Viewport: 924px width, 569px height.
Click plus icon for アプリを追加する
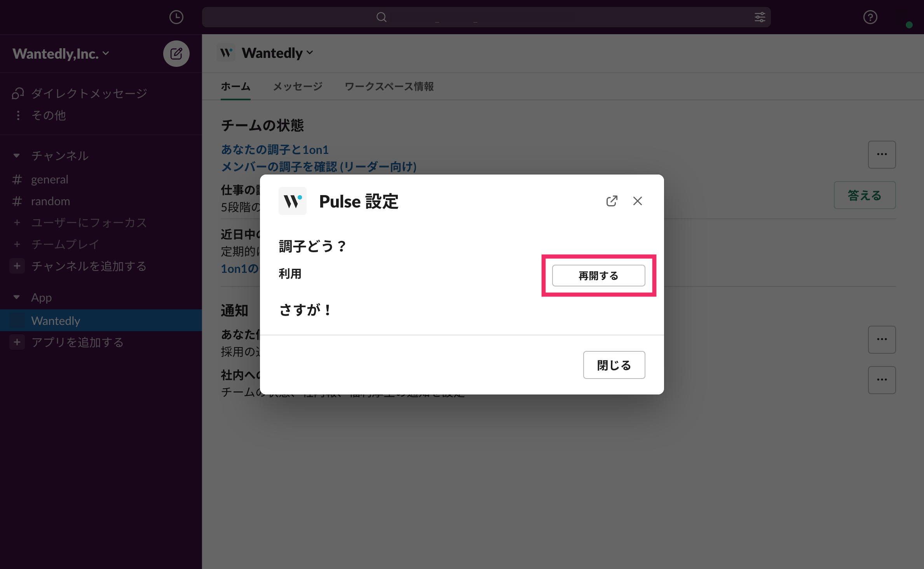17,342
